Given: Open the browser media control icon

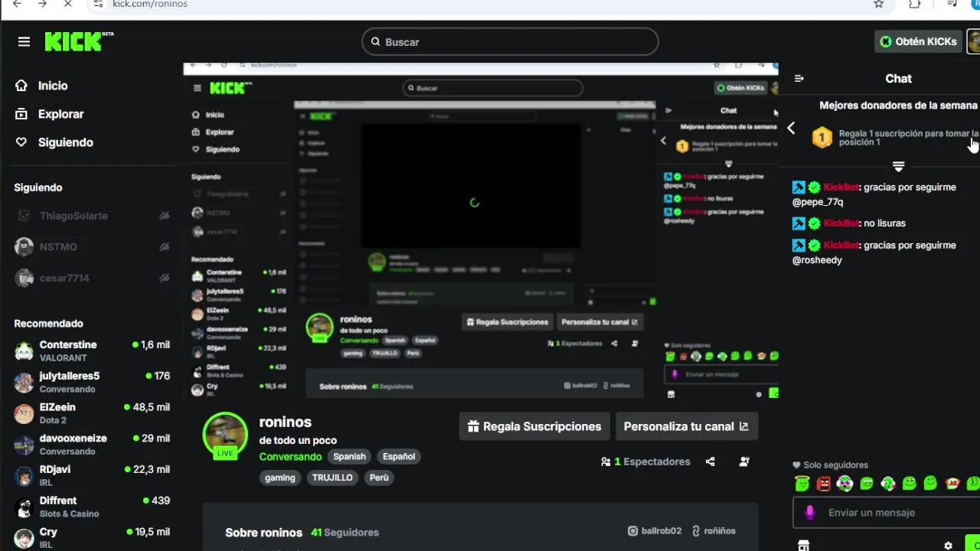Looking at the screenshot, I should pos(952,4).
